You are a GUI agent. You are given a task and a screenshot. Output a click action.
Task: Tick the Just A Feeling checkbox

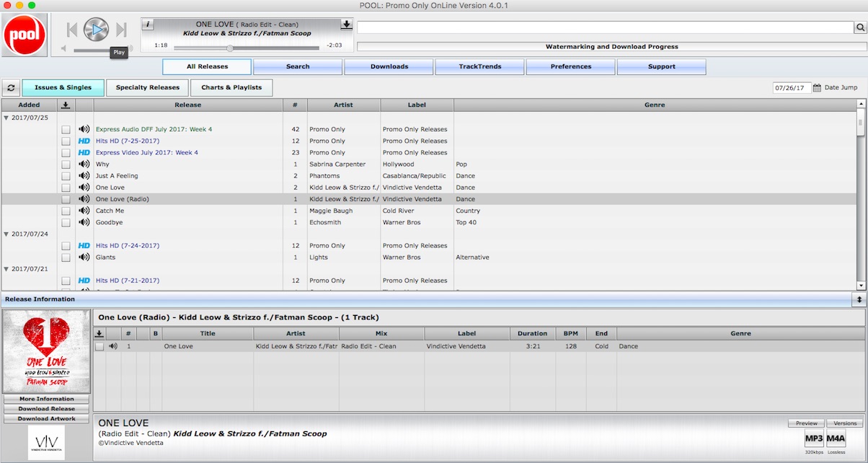(x=66, y=176)
